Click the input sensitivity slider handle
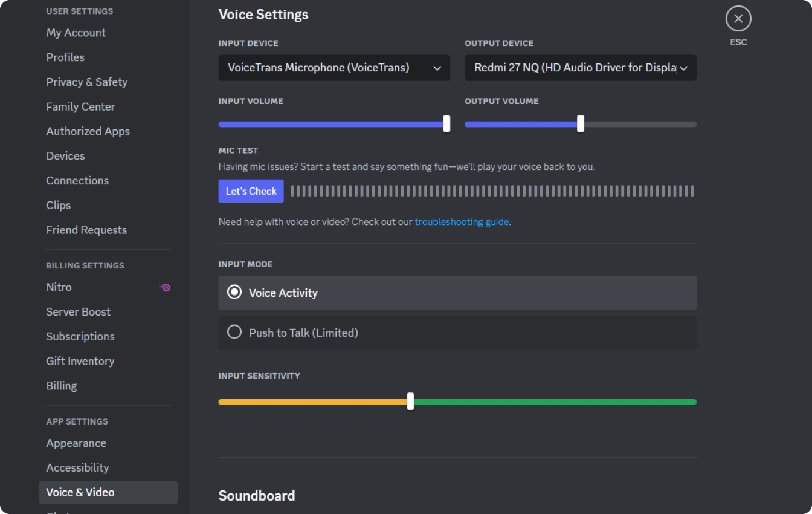Viewport: 812px width, 514px height. pos(410,402)
